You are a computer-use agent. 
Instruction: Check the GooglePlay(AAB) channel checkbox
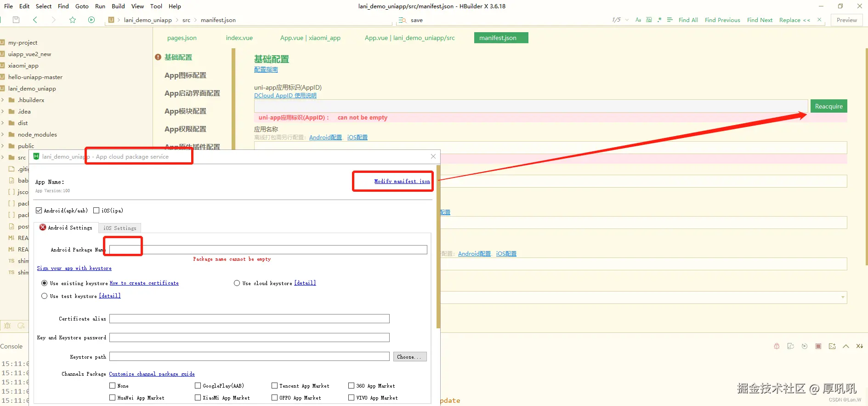pyautogui.click(x=198, y=386)
